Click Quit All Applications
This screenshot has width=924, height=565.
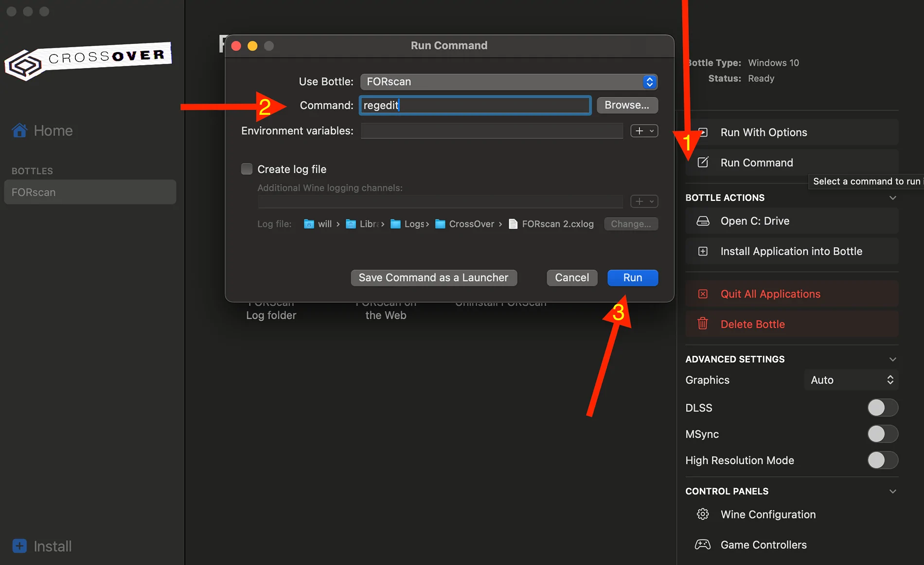click(x=792, y=294)
